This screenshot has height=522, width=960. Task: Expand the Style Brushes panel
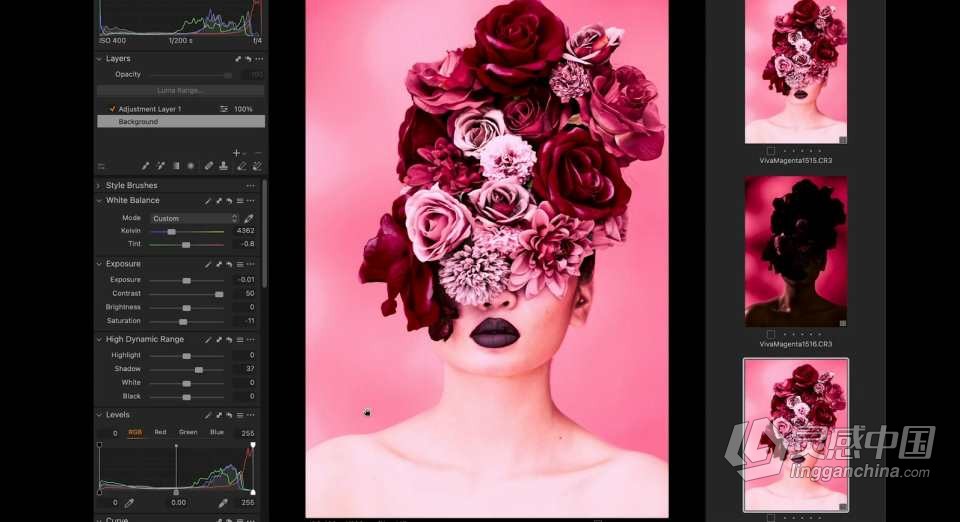tap(99, 185)
